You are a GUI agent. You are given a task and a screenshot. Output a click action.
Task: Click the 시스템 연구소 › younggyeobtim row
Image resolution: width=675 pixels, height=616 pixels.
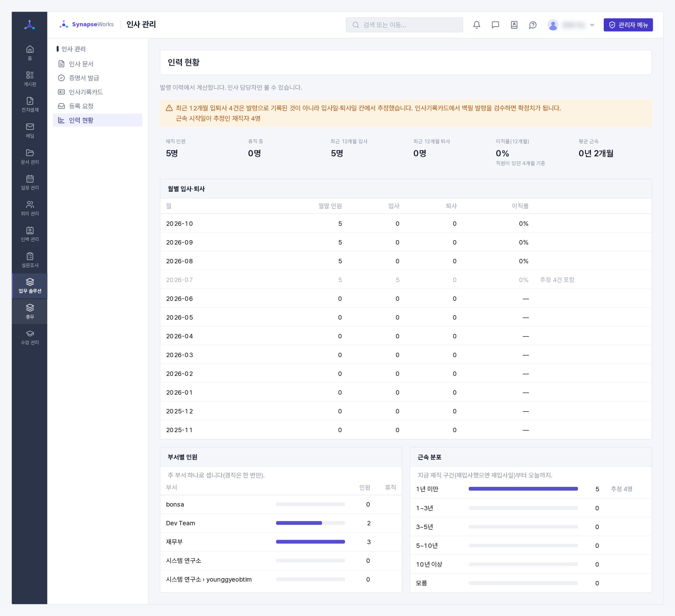(x=281, y=579)
